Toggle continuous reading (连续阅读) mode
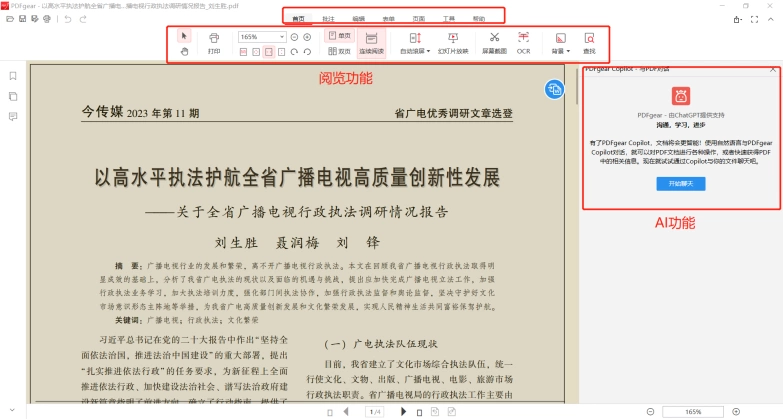783x419 pixels. point(372,43)
